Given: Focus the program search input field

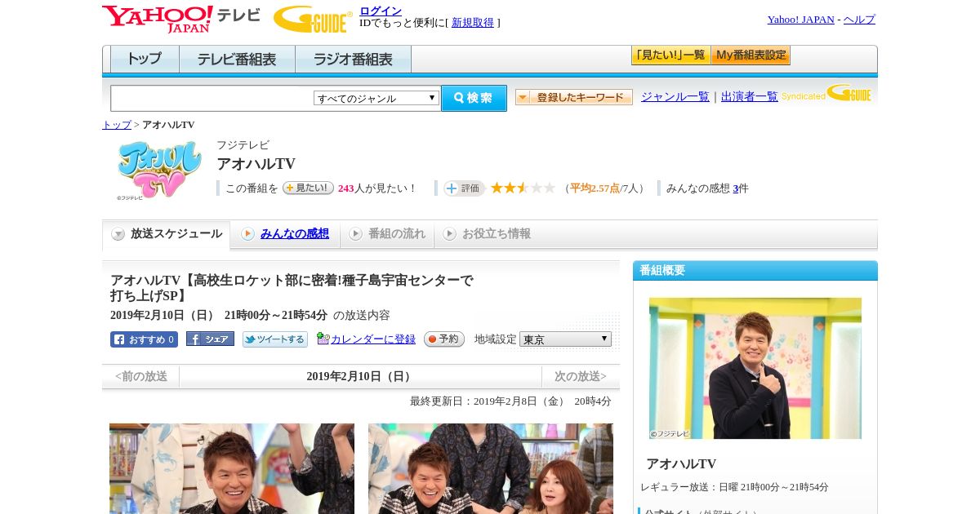Looking at the screenshot, I should (x=212, y=98).
